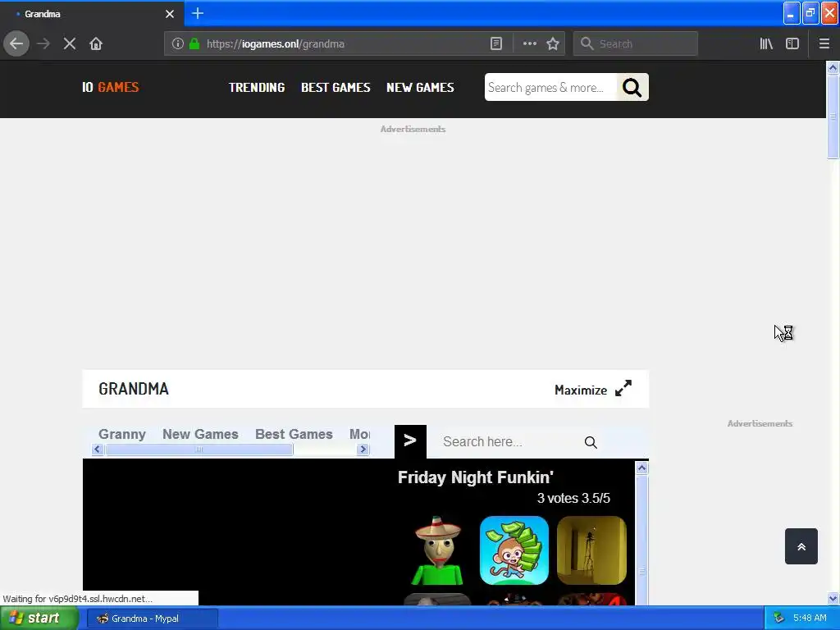Click the game search magnifier icon
The height and width of the screenshot is (630, 840).
click(x=591, y=442)
